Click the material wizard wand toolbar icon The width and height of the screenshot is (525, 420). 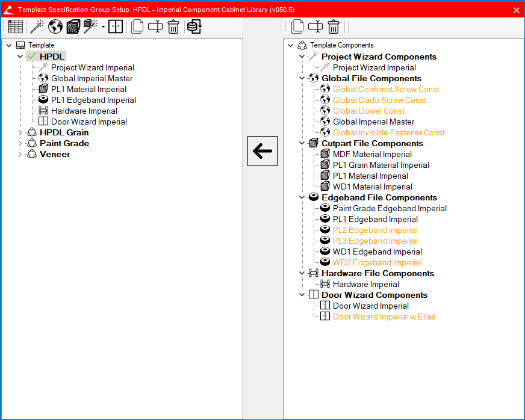(90, 26)
